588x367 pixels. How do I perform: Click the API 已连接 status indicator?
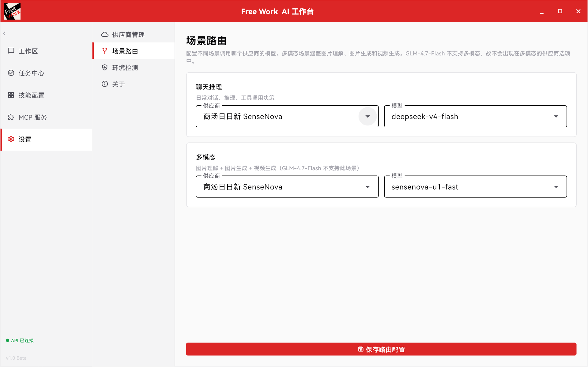20,340
